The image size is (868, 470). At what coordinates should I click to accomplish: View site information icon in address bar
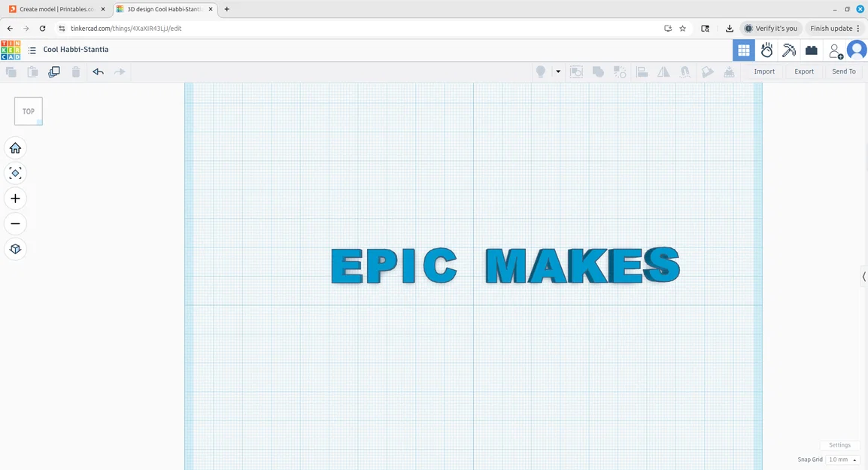62,29
